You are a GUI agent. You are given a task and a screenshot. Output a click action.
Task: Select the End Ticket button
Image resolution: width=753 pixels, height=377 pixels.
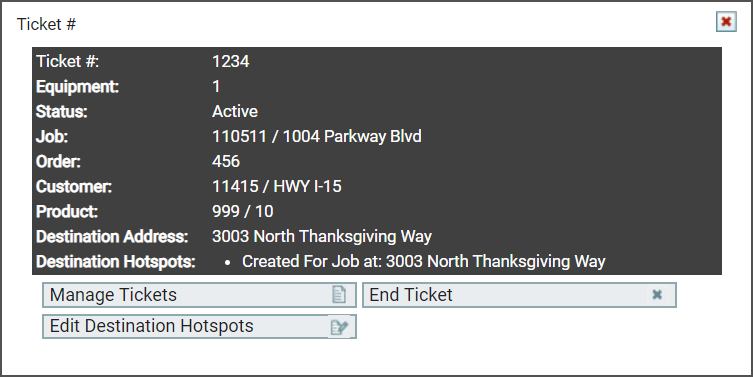(x=519, y=295)
